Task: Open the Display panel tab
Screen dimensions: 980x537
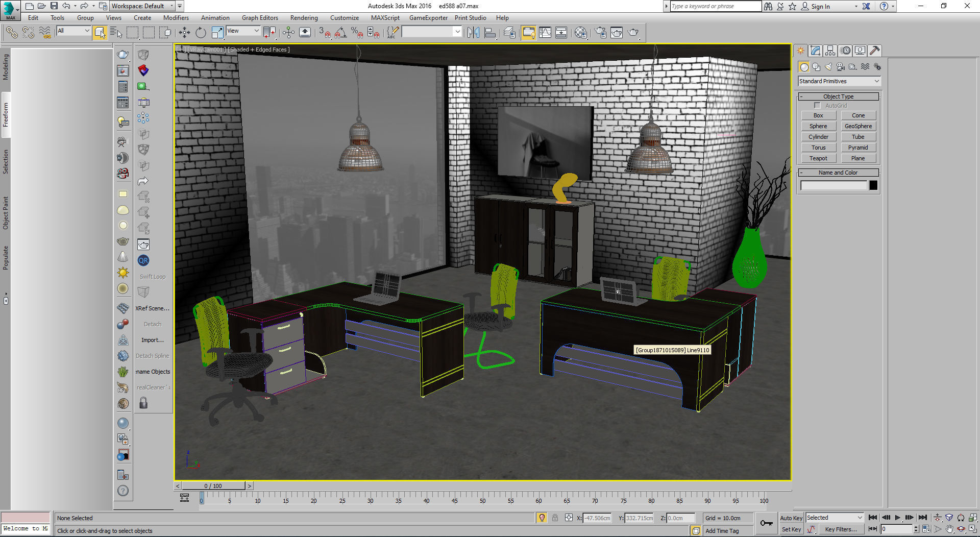Action: coord(860,51)
